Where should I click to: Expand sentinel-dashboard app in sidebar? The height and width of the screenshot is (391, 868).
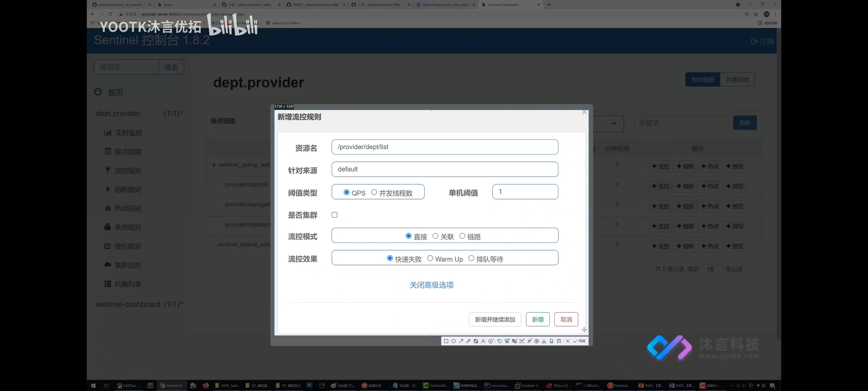(140, 304)
